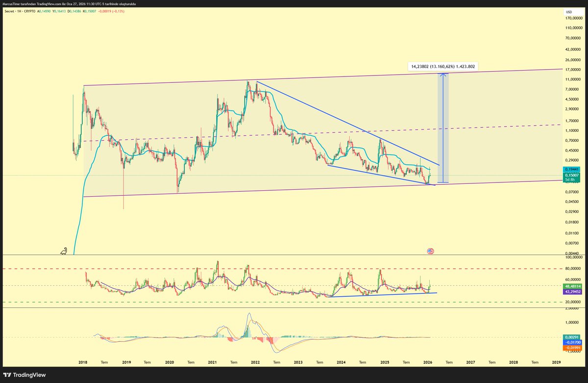Viewport: 588px width, 383px height.
Task: Click the dinosaur icon above the time axis
Action: click(x=64, y=251)
